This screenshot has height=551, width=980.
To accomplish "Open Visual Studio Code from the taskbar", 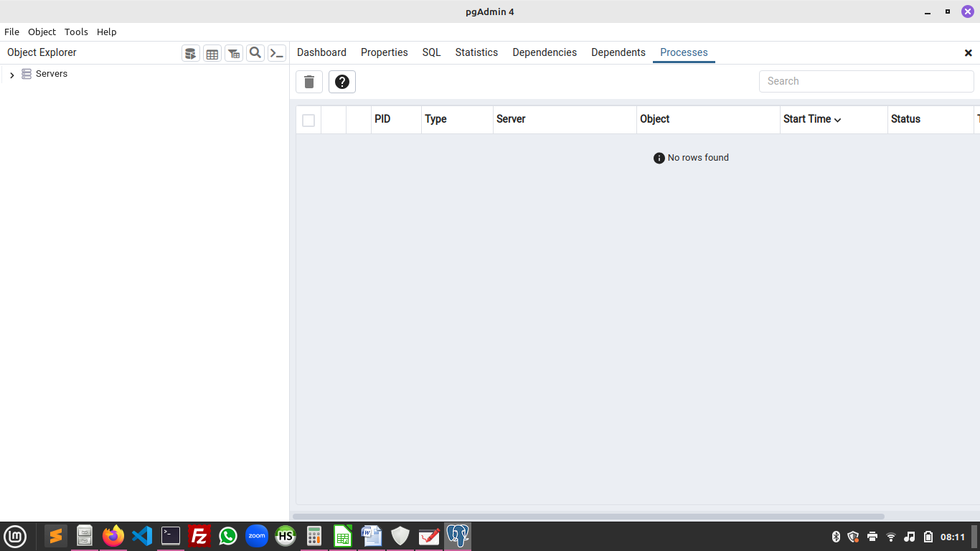I will pos(142,536).
